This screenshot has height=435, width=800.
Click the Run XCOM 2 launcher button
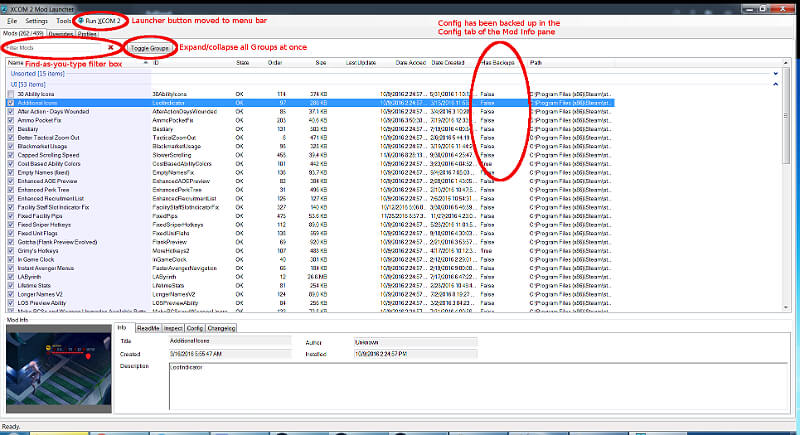(x=98, y=20)
